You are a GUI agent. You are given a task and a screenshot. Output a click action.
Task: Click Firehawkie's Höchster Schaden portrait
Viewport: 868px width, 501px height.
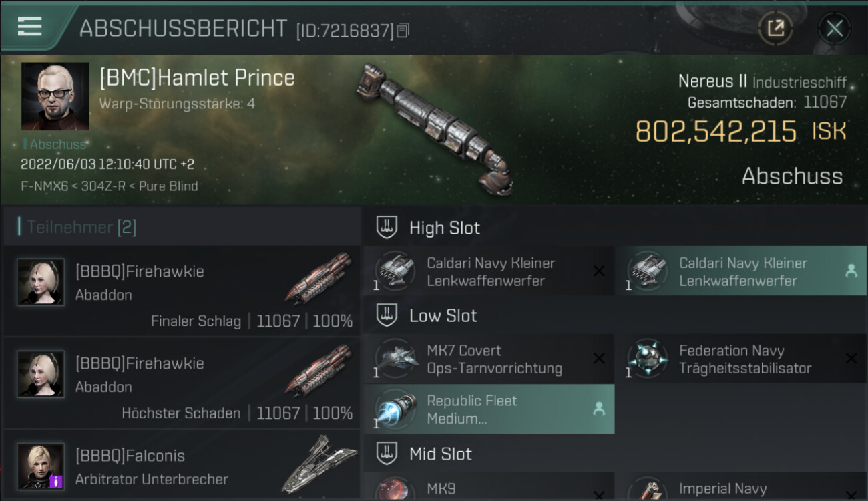(x=41, y=374)
